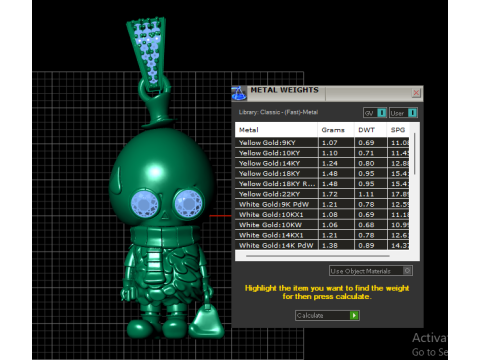The height and width of the screenshot is (360, 480).
Task: Select the Yellow Gold:10KY row
Action: coord(322,153)
